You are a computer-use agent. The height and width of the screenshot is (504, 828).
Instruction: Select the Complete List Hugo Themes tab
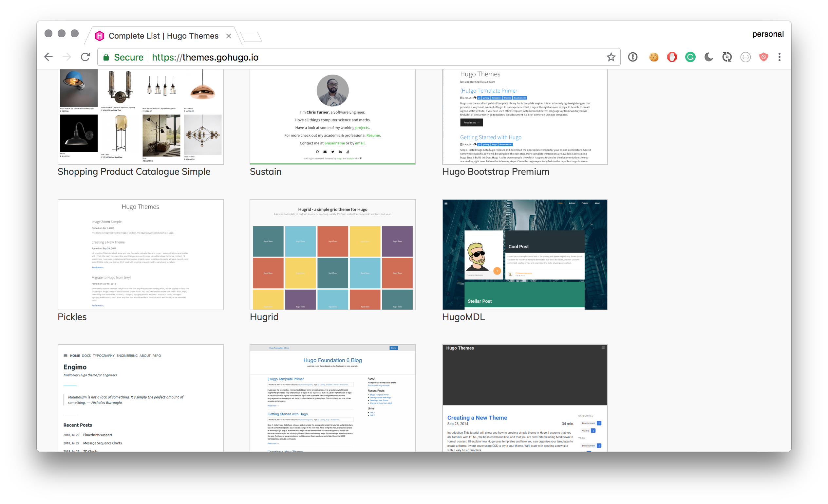click(x=163, y=36)
